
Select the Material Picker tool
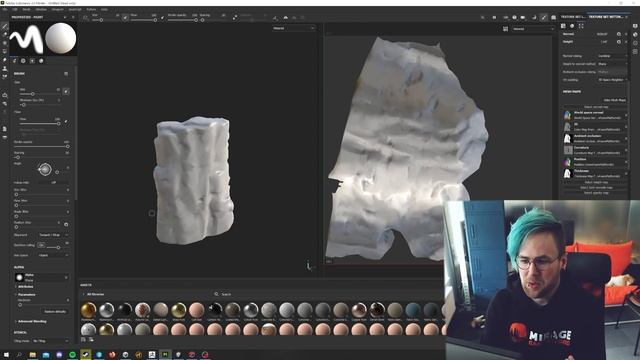click(x=4, y=77)
